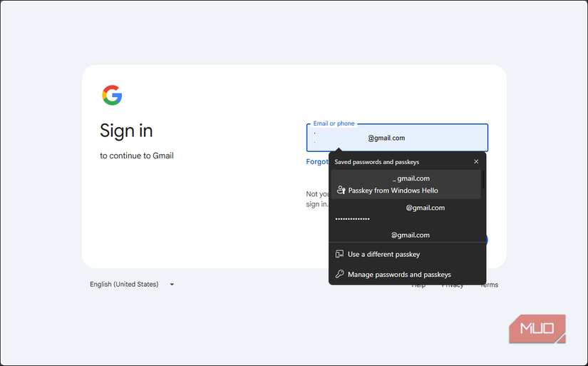Click the 'to continue to Gmail' text
Viewport: 588px width, 366px height.
137,156
